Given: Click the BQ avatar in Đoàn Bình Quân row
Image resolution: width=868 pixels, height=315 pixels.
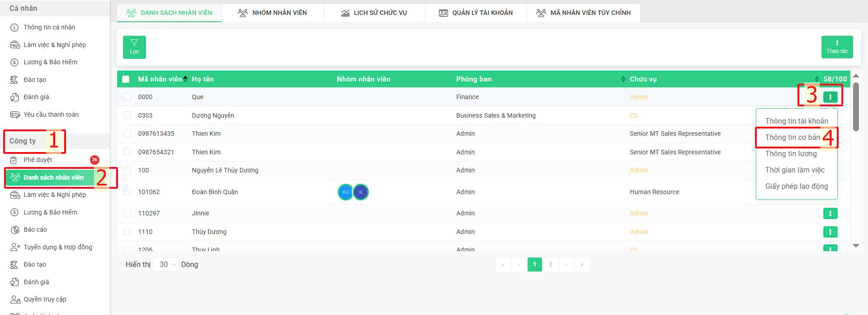Looking at the screenshot, I should 345,192.
